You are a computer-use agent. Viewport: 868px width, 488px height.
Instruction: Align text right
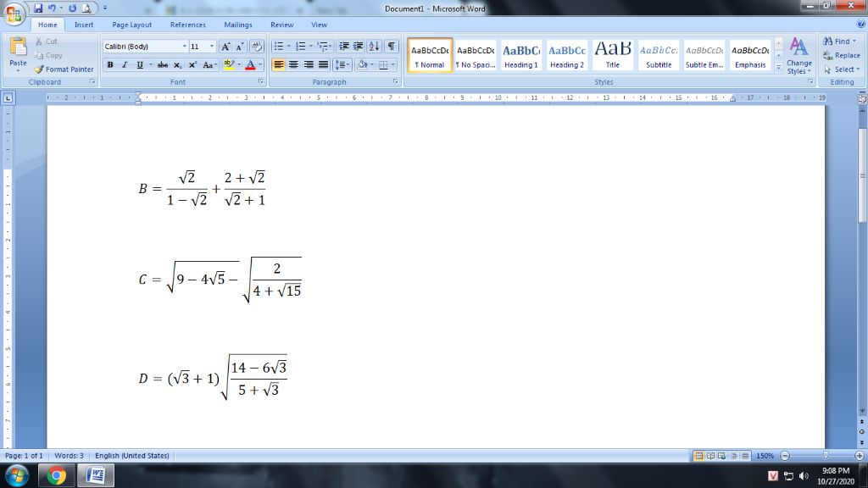point(309,64)
